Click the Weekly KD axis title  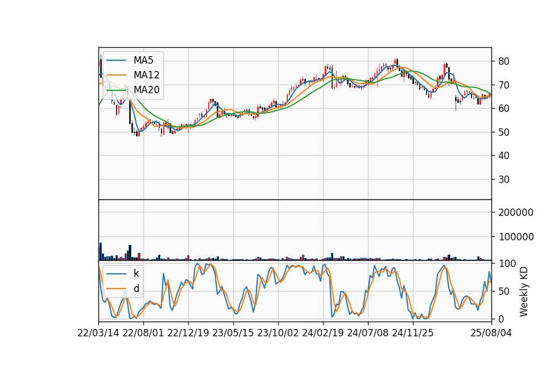coord(524,291)
